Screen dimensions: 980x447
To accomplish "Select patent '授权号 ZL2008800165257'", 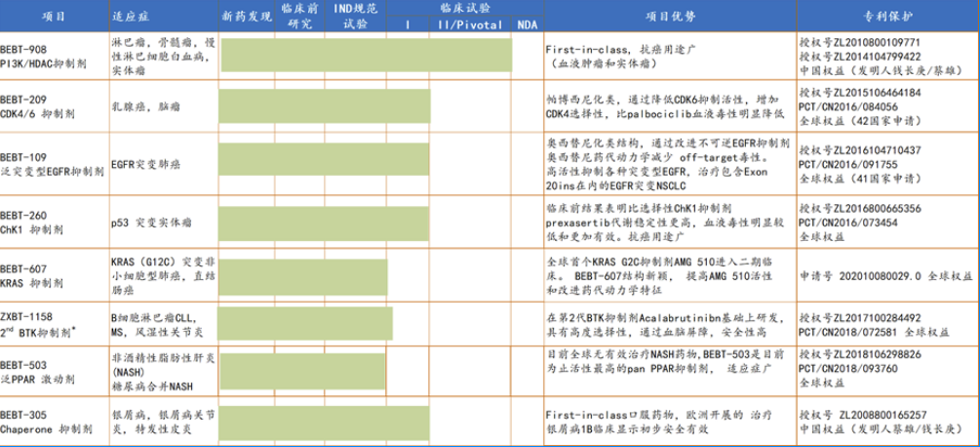I will tap(863, 415).
